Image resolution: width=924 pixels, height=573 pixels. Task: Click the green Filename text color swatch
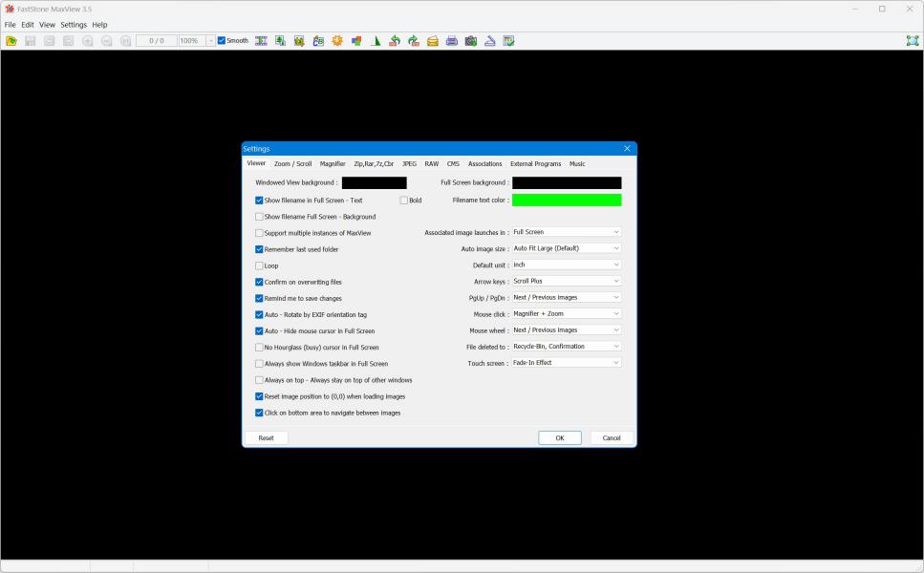(x=567, y=201)
